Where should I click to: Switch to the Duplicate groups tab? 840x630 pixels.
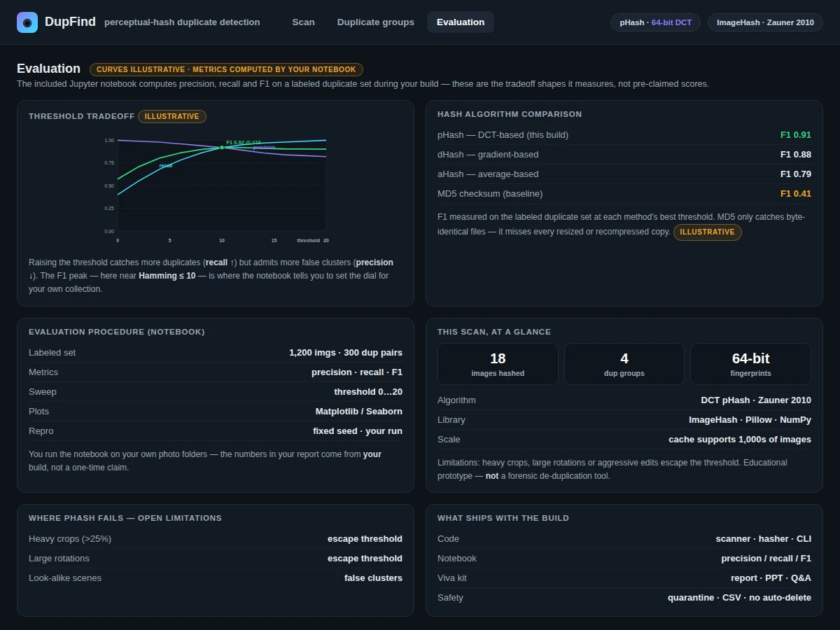tap(376, 22)
